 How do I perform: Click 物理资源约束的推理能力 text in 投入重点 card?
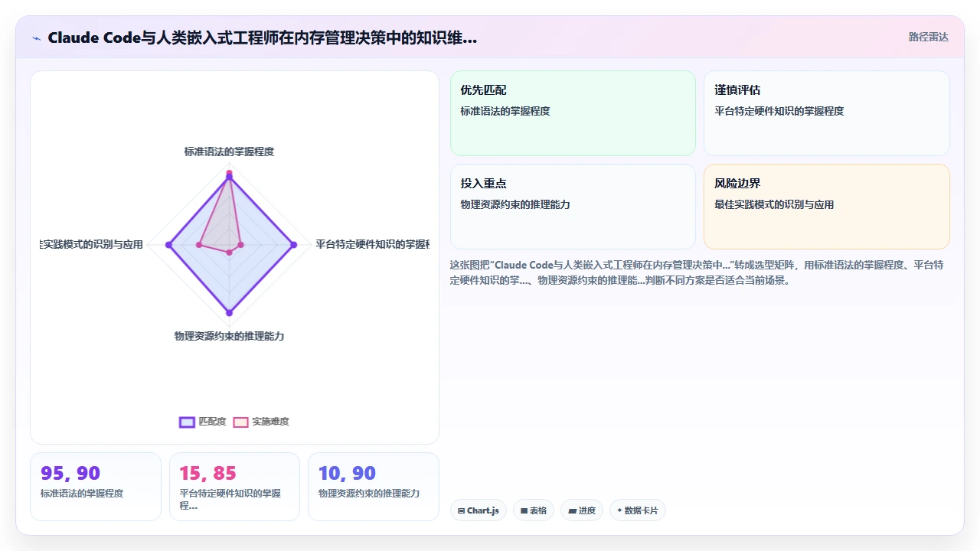pos(515,204)
